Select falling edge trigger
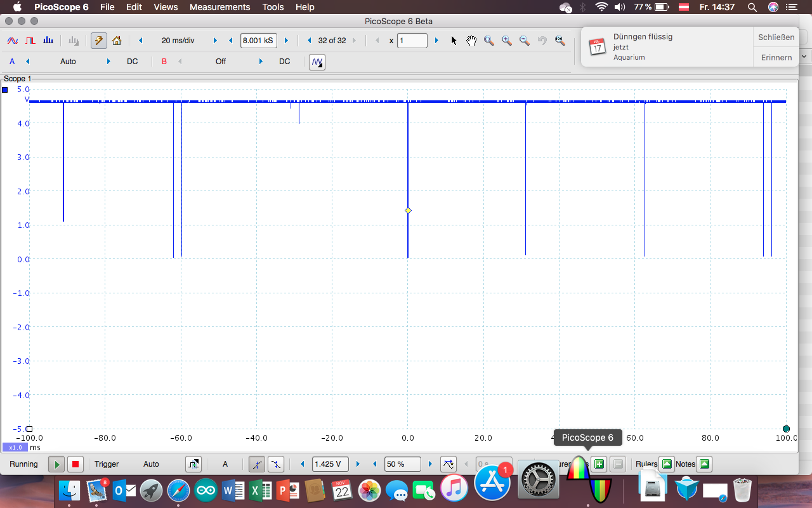Image resolution: width=812 pixels, height=508 pixels. [276, 464]
